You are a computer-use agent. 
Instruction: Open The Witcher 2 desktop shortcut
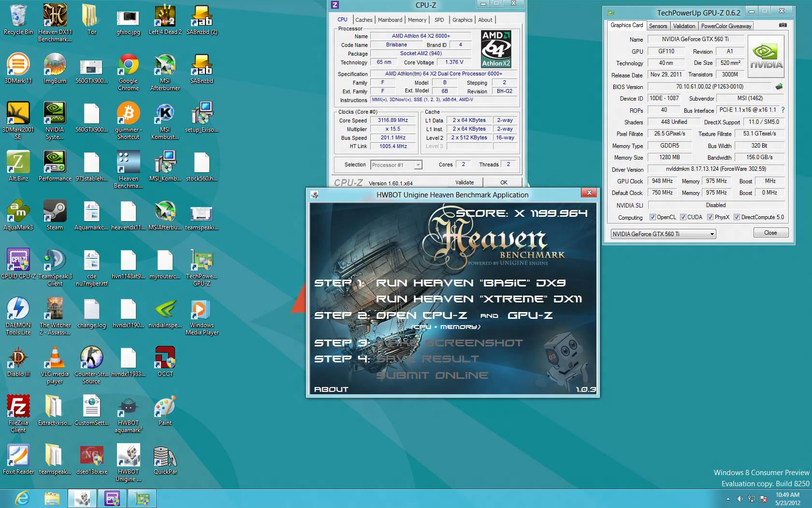(55, 316)
